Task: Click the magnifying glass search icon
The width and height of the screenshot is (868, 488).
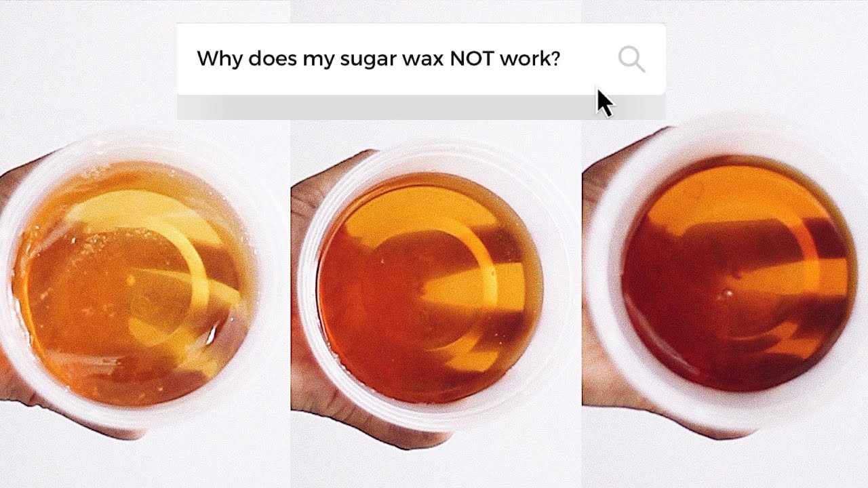Action: [631, 60]
